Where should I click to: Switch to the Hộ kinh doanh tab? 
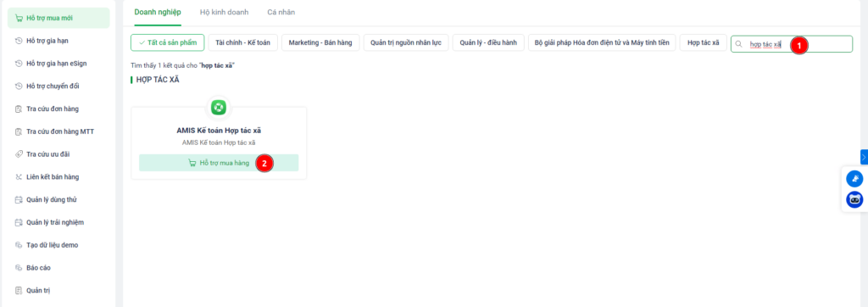tap(224, 12)
